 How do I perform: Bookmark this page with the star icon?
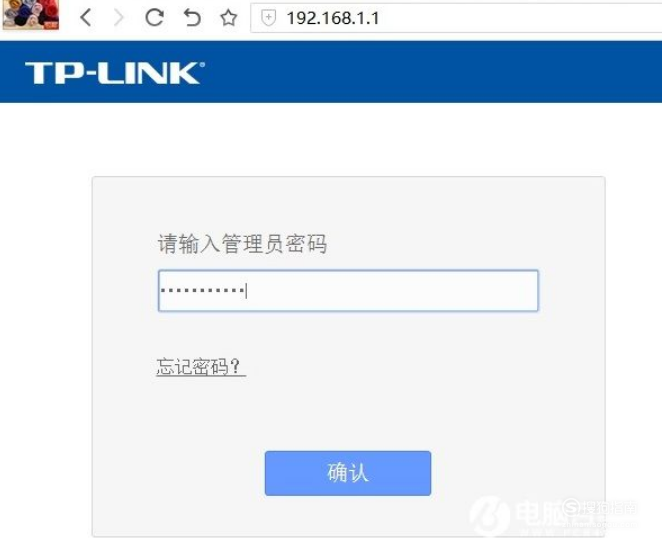point(228,18)
